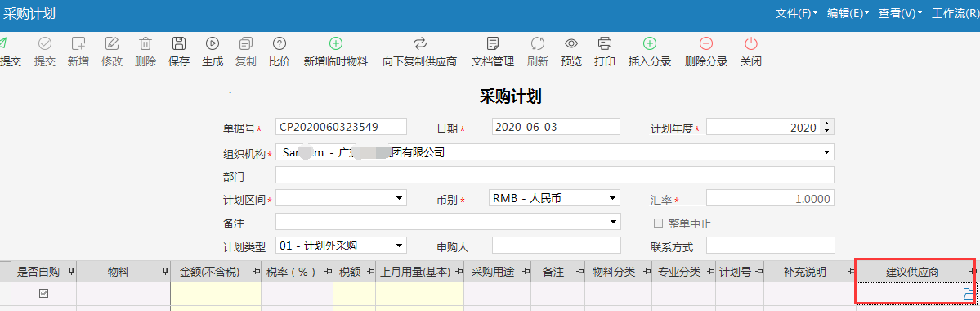
Task: Expand the 组织机构 dropdown arrow
Action: (x=827, y=152)
